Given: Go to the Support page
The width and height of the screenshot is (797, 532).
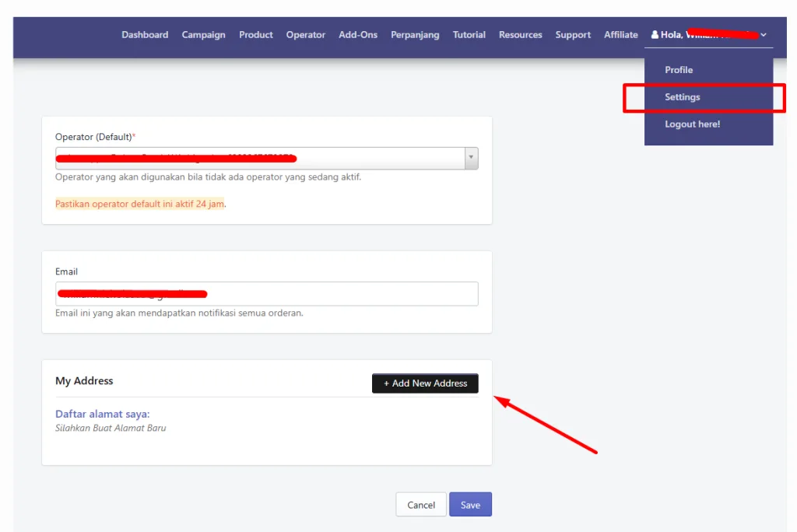Looking at the screenshot, I should (573, 35).
